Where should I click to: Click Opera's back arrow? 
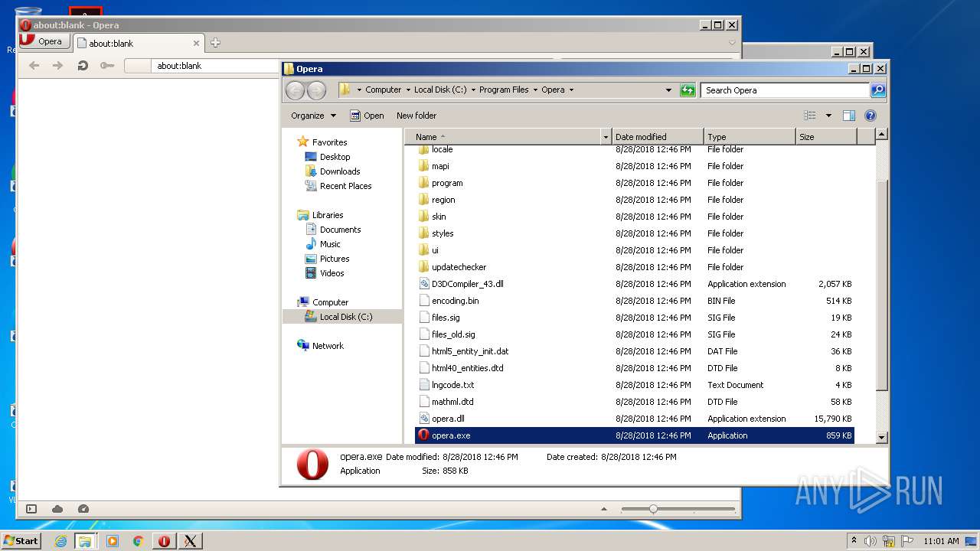34,66
